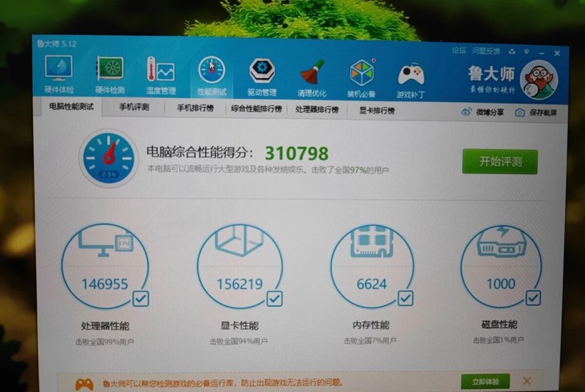585x392 pixels.
Task: Click the 击败全国99%用户 text
Action: click(104, 341)
